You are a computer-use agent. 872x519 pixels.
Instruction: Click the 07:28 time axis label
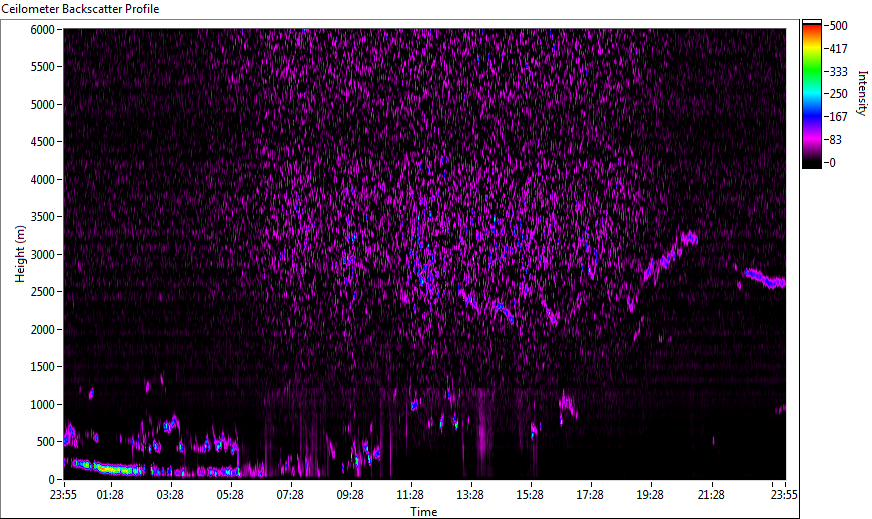[290, 495]
